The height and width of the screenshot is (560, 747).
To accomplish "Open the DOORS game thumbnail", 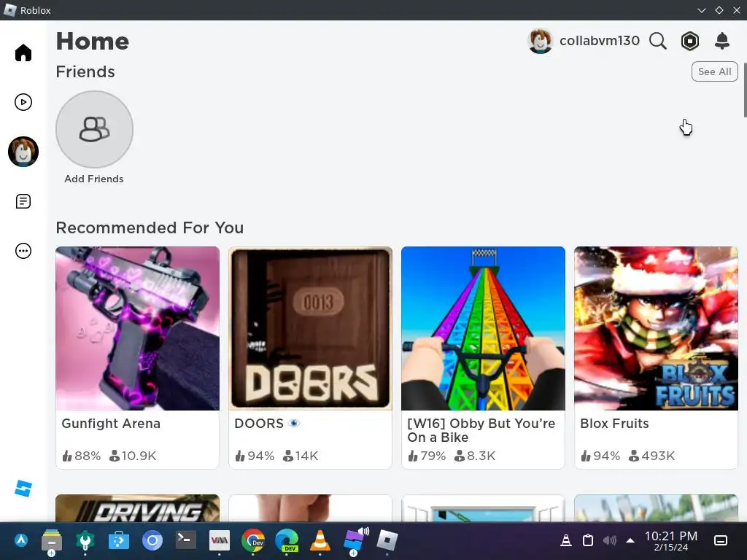I will click(x=310, y=329).
